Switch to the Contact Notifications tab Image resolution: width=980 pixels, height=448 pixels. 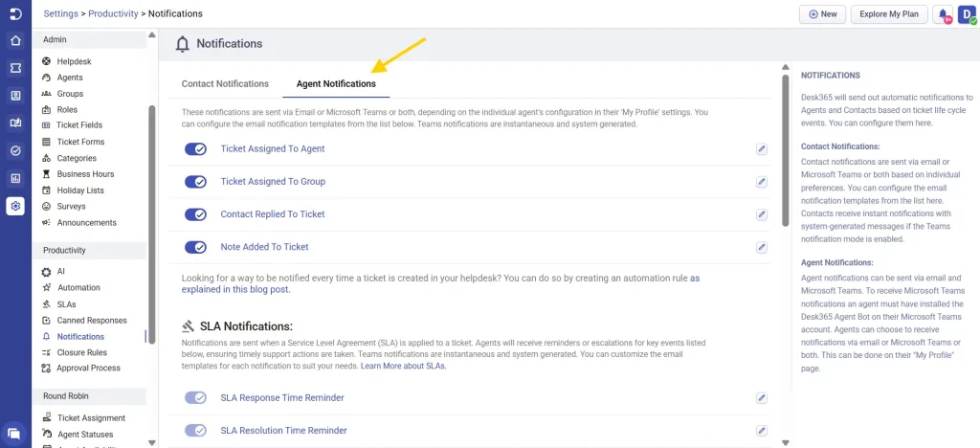click(x=225, y=84)
